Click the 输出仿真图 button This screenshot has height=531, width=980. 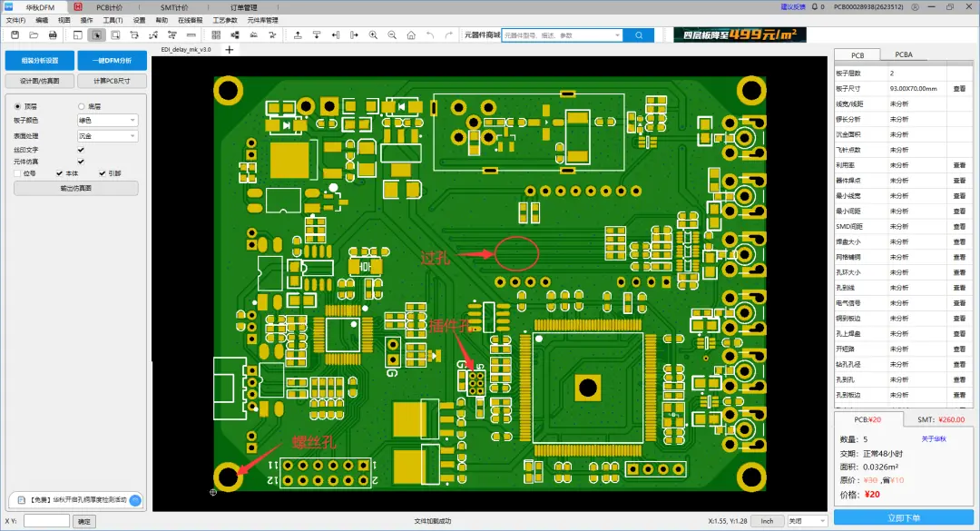click(x=75, y=188)
